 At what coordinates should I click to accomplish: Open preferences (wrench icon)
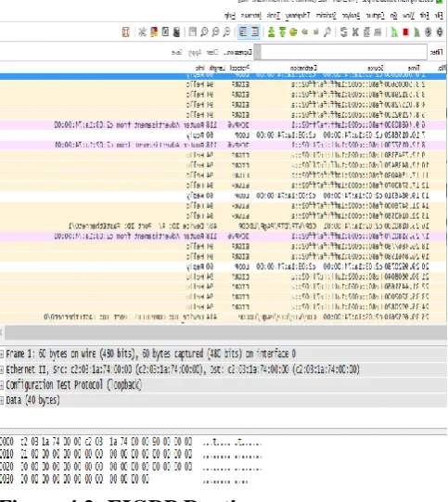coord(143,32)
